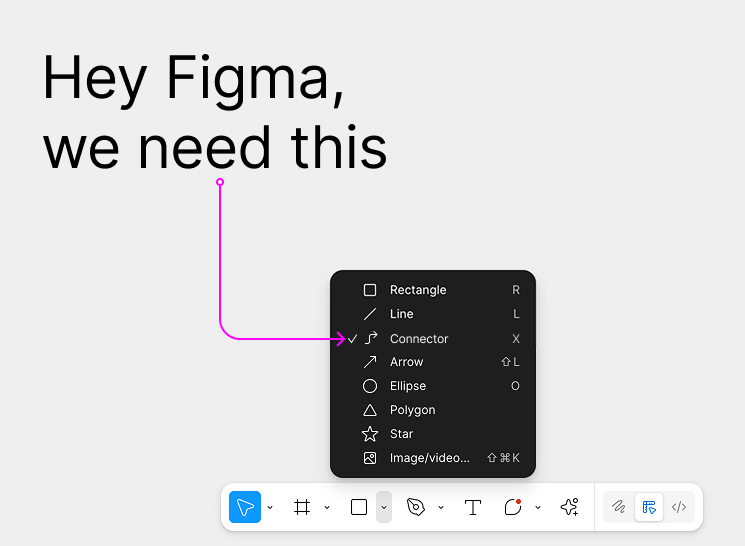This screenshot has width=745, height=546.
Task: Choose Polygon from the shape menu
Action: pos(433,410)
